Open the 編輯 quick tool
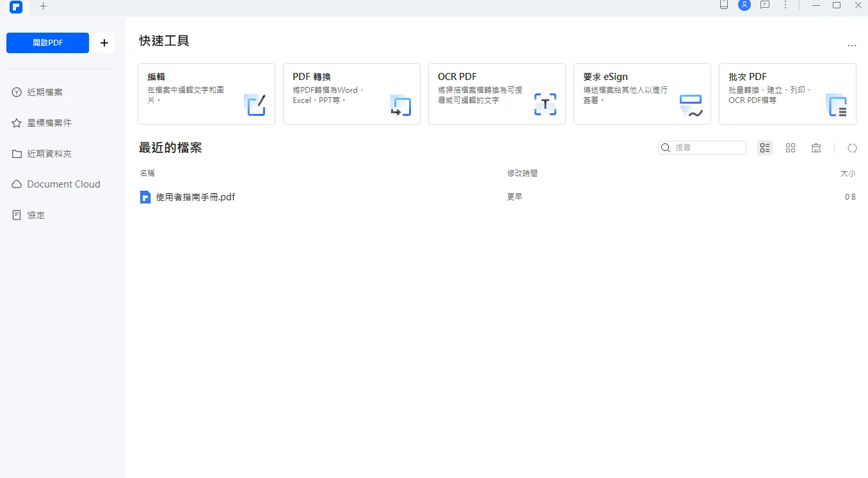 pos(206,93)
